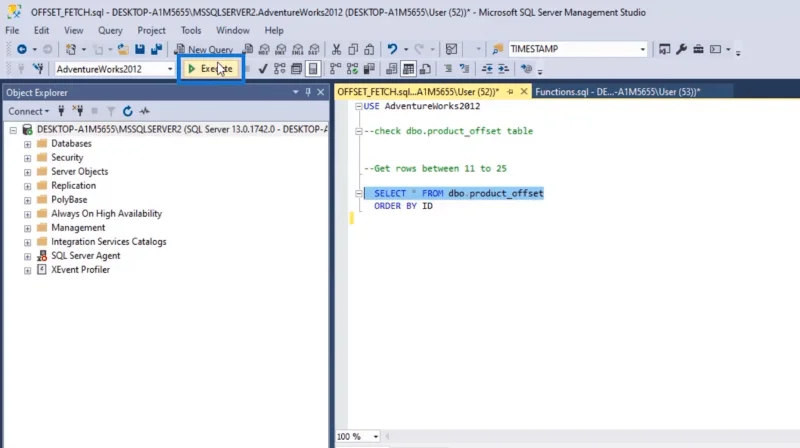Open the View menu
The image size is (800, 448).
click(x=73, y=31)
